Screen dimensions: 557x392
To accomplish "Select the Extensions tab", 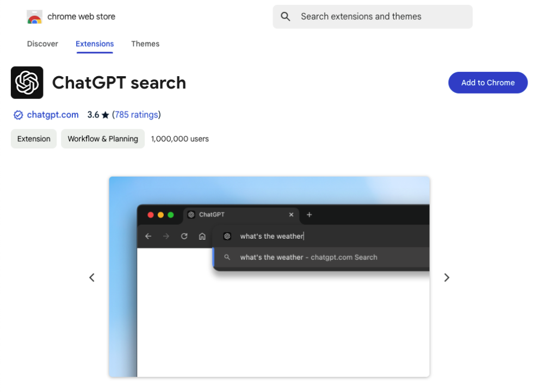I will tap(95, 44).
